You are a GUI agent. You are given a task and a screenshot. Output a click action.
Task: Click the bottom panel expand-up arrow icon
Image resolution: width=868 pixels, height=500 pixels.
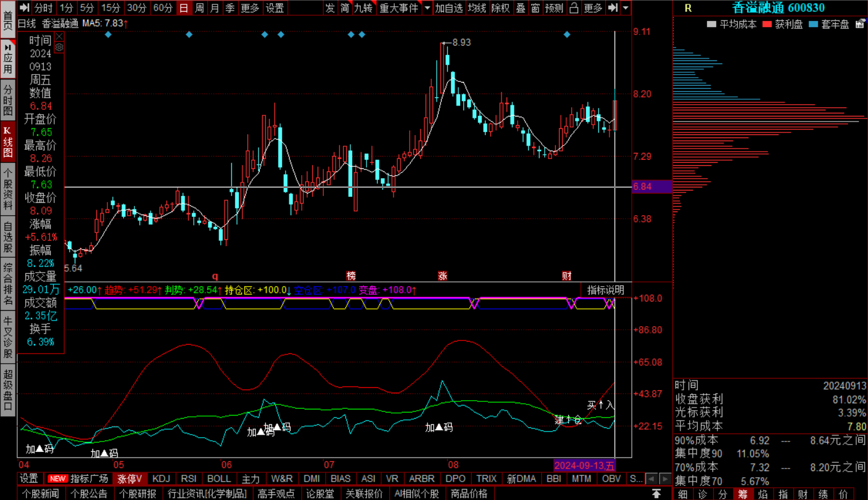click(x=656, y=493)
